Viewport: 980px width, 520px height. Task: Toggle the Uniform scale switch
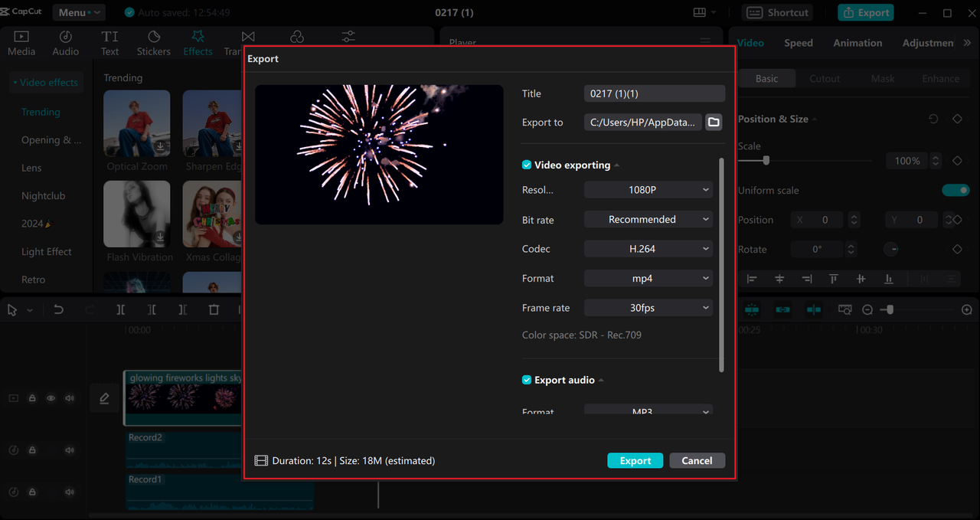click(955, 190)
